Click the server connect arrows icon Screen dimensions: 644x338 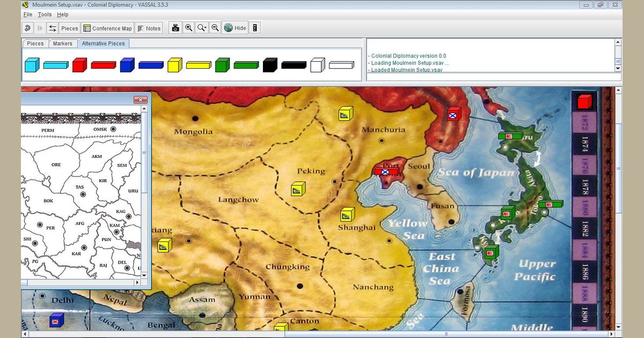pos(53,28)
